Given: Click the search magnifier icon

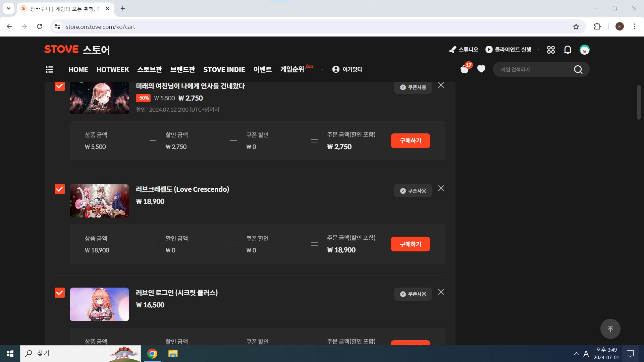Looking at the screenshot, I should [578, 69].
